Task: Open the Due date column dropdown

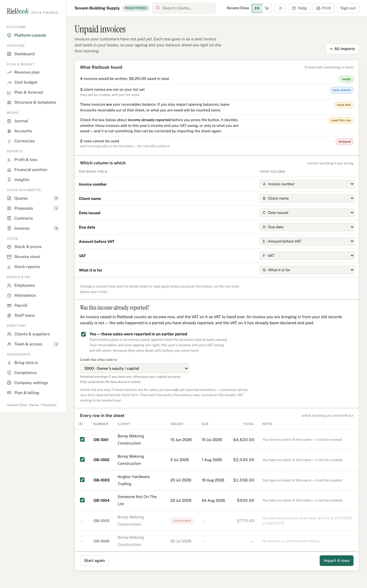Action: [307, 227]
